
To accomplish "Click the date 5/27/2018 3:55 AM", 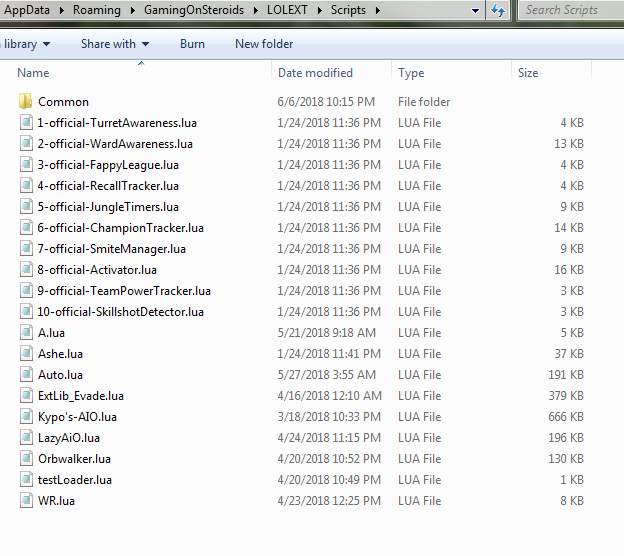I will [326, 375].
